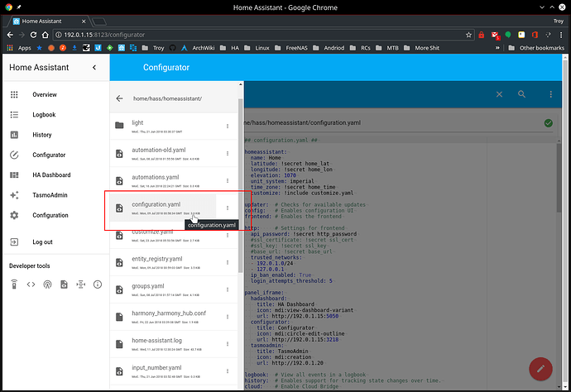Viewport: 571px width, 392px height.
Task: Open the light folder
Action: coord(174,126)
